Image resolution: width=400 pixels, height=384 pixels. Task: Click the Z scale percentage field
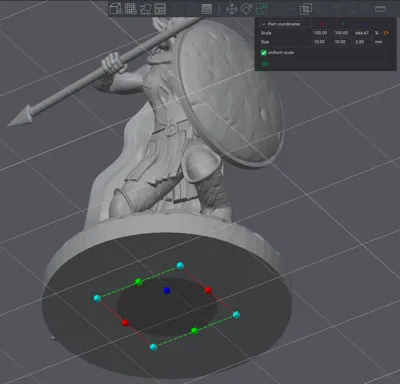[x=362, y=33]
